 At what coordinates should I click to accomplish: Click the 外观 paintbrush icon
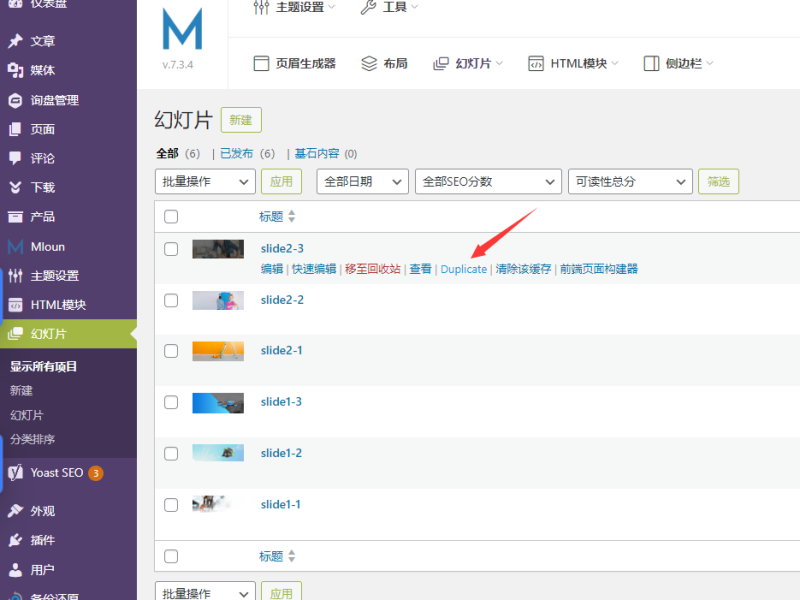[x=15, y=511]
